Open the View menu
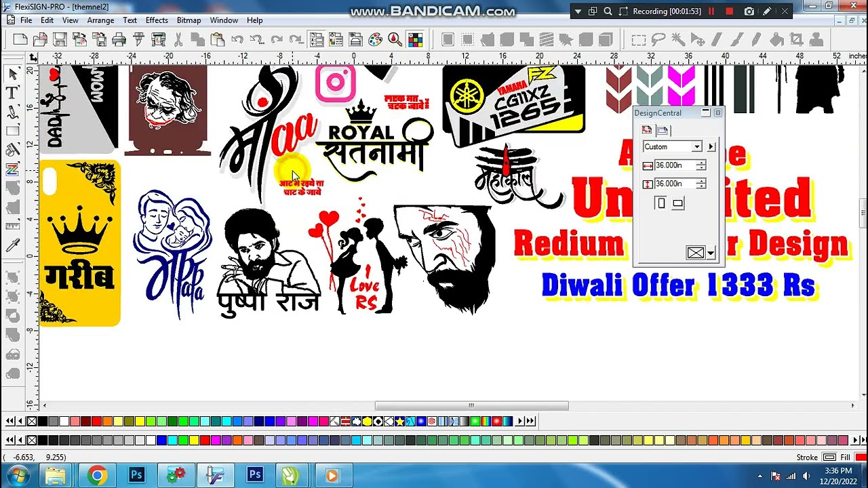This screenshot has width=868, height=488. [71, 20]
